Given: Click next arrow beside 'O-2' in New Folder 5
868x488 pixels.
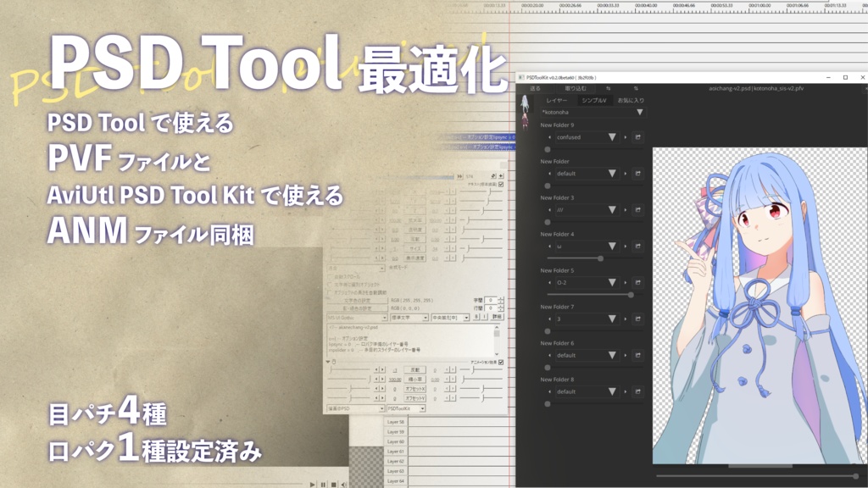Looking at the screenshot, I should click(626, 283).
